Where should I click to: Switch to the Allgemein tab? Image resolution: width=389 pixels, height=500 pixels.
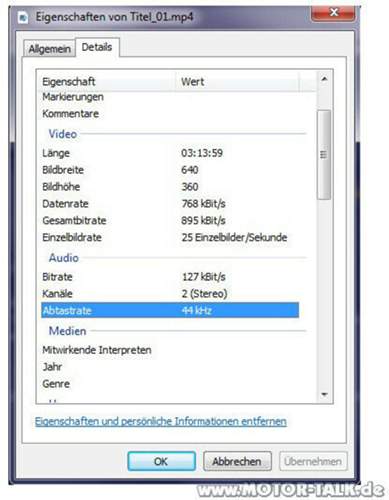click(49, 49)
